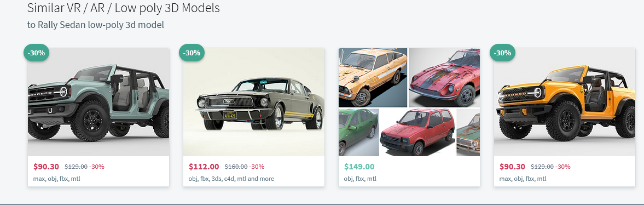Click 'Similar VR / AR / Low poly 3D Models' heading
The width and height of the screenshot is (644, 205).
(123, 8)
